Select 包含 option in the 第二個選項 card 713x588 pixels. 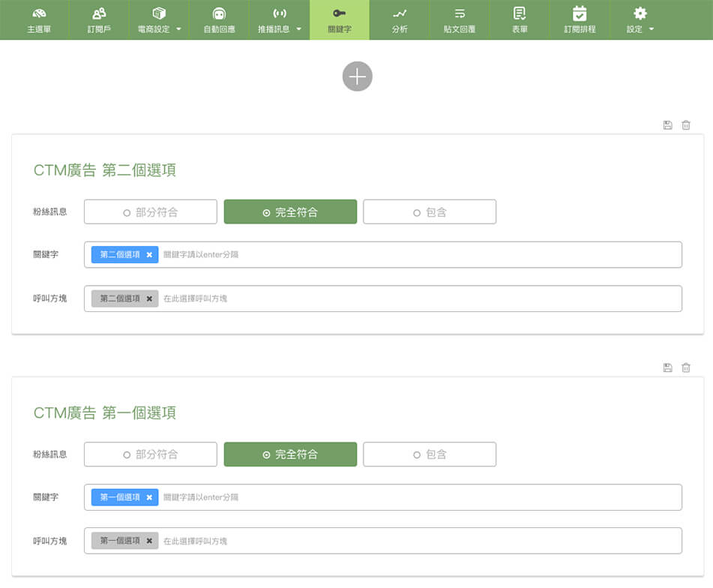click(430, 212)
